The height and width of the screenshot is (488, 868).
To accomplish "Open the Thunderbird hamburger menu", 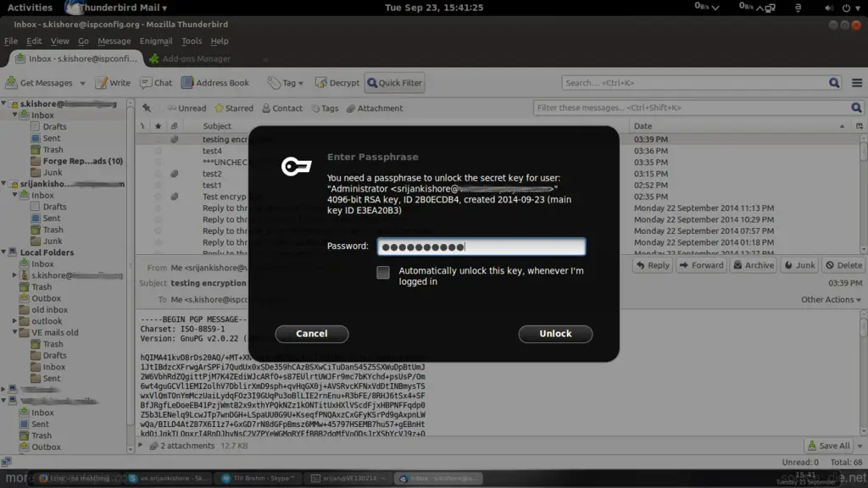I will pyautogui.click(x=857, y=82).
